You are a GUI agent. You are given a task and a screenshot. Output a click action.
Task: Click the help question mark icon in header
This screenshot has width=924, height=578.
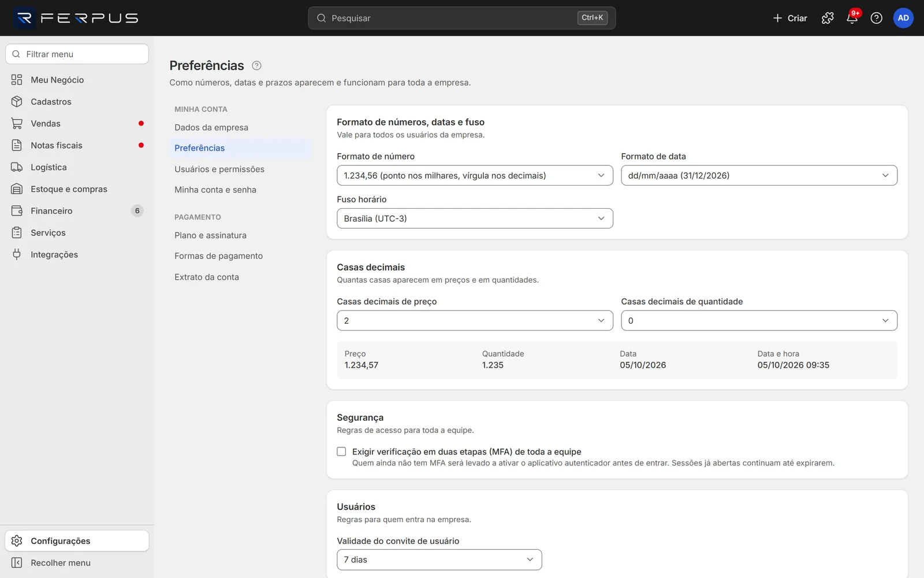[876, 18]
